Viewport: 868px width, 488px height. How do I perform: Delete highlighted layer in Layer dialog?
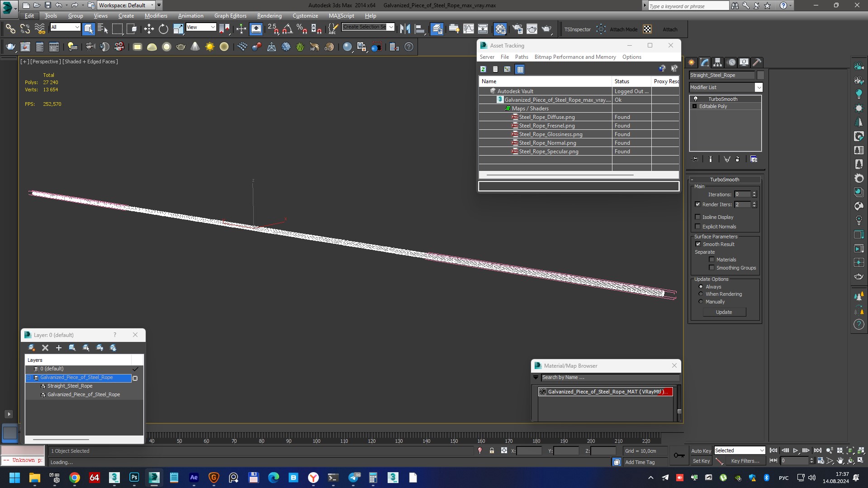45,348
